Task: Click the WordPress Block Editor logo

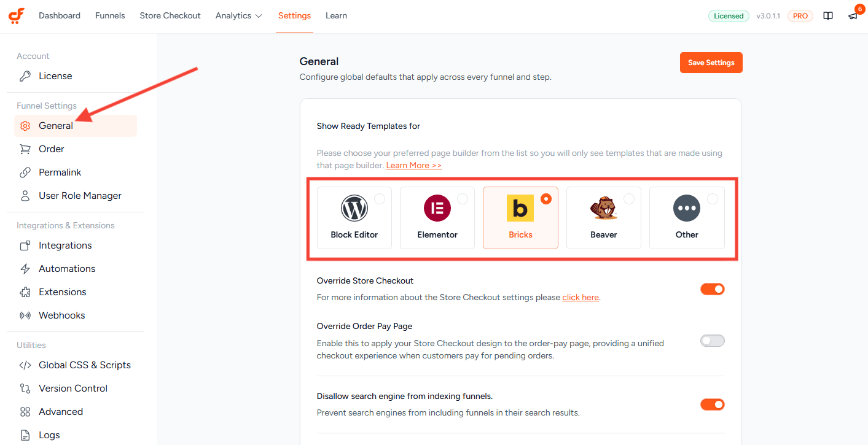Action: [x=354, y=208]
